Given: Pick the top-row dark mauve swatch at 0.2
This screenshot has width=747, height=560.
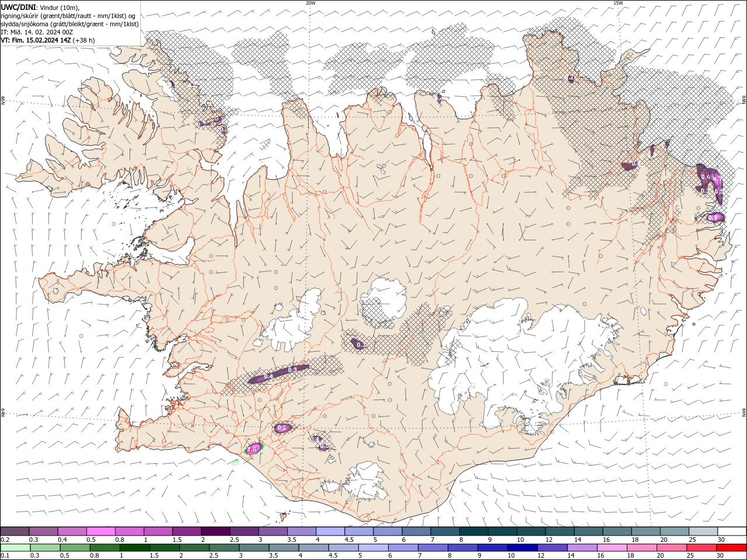Looking at the screenshot, I should [x=15, y=531].
